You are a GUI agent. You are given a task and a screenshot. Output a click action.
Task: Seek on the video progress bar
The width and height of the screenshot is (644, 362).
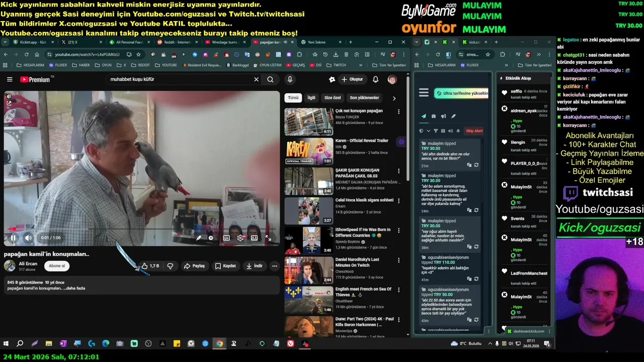[142, 229]
